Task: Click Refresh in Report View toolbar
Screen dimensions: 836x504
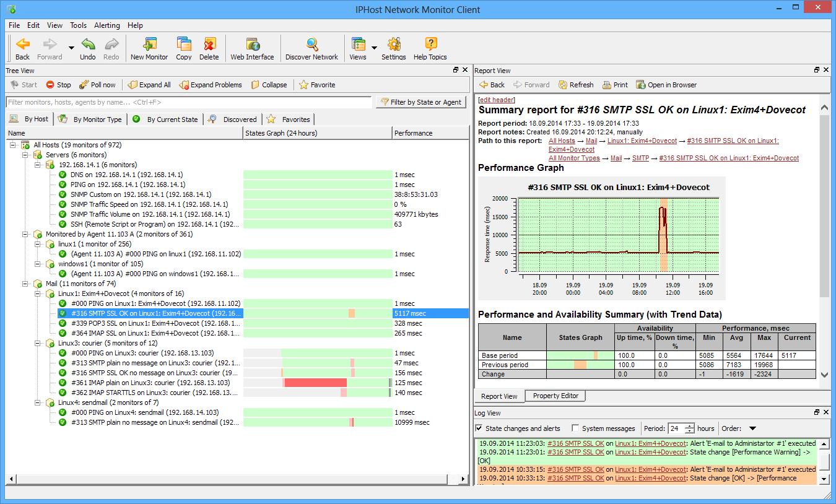Action: tap(576, 85)
